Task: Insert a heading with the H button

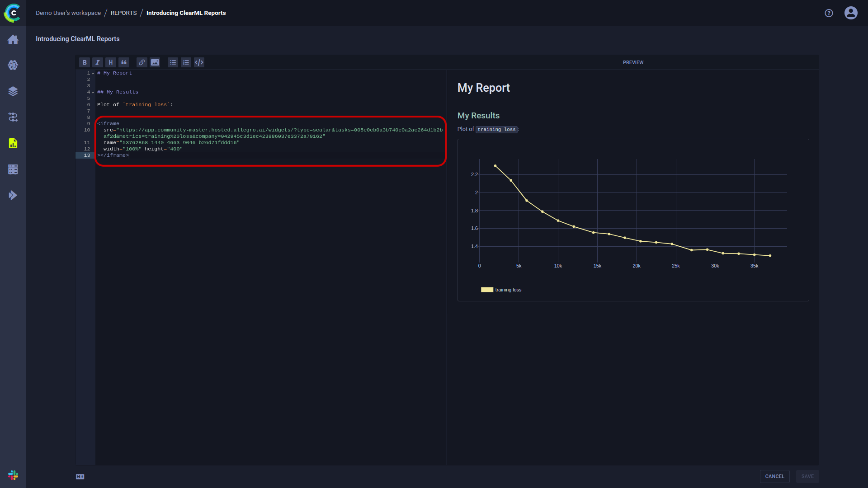Action: (x=111, y=62)
